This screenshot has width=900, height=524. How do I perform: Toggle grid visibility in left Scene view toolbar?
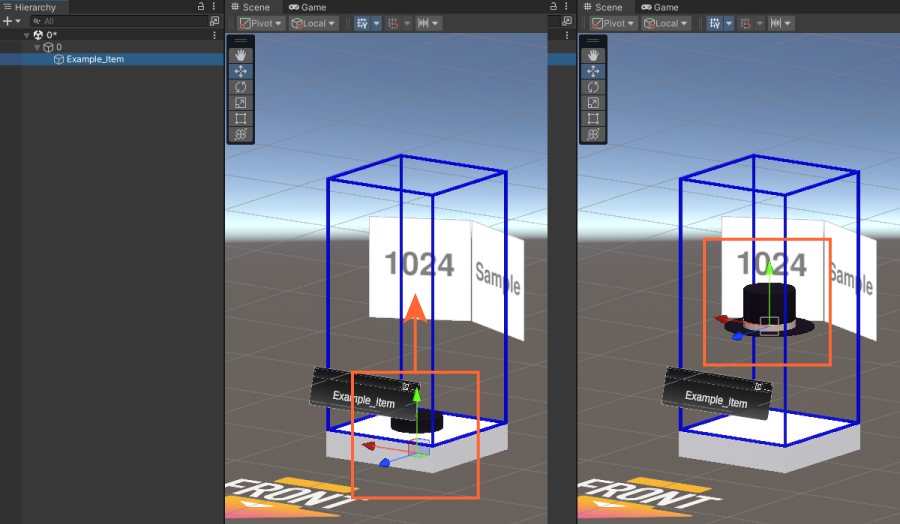[x=362, y=23]
